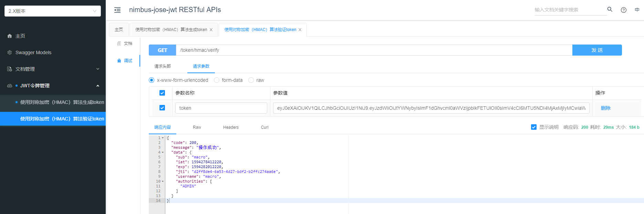Click the token parameter name field
This screenshot has width=644, height=214.
click(x=221, y=108)
